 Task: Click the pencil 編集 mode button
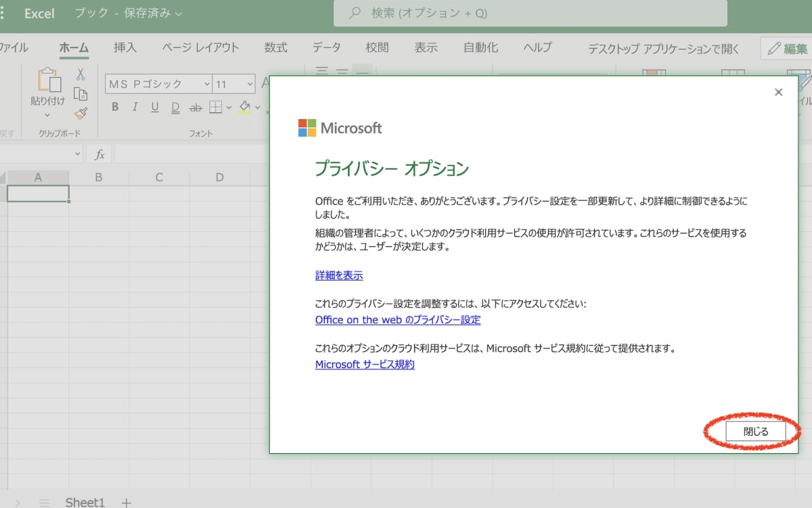pyautogui.click(x=787, y=48)
